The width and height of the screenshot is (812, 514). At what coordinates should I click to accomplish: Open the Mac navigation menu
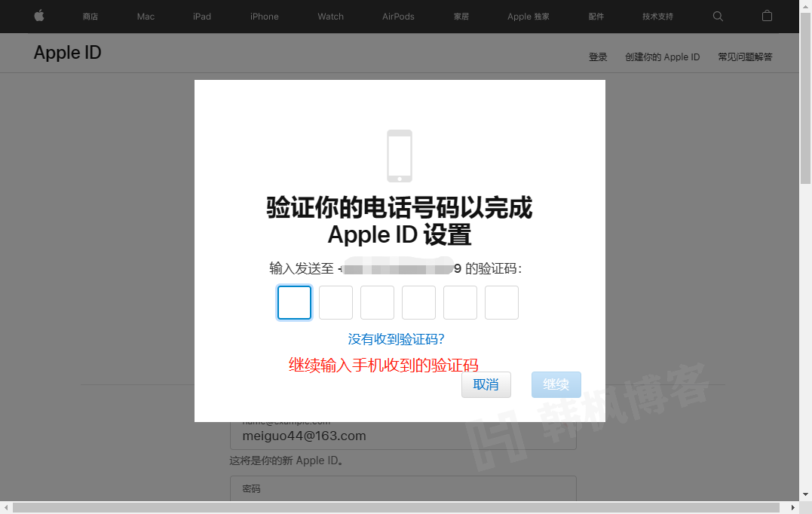[145, 16]
